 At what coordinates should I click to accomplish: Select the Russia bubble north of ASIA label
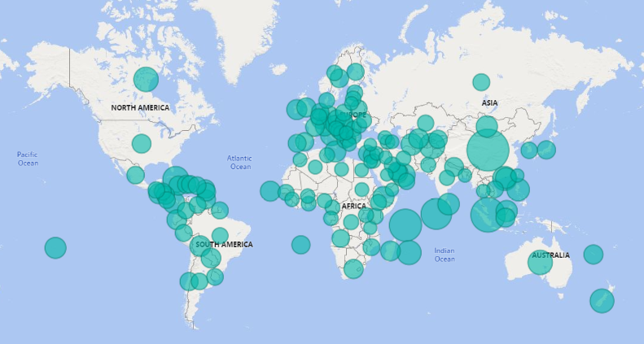[x=481, y=82]
